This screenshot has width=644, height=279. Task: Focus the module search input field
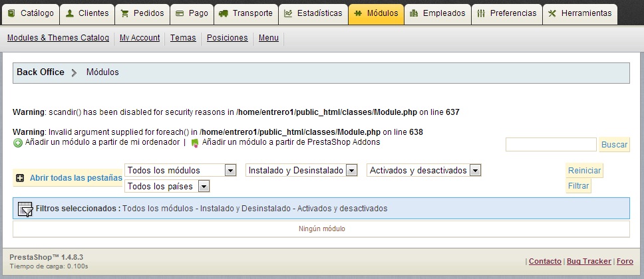[x=551, y=144]
